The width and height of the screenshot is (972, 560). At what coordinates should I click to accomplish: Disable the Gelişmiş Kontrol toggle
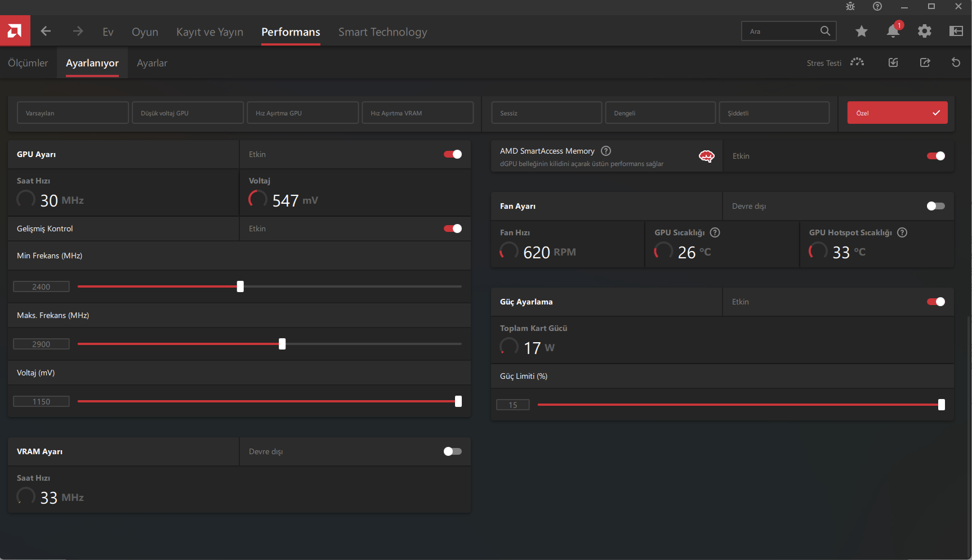pos(453,229)
